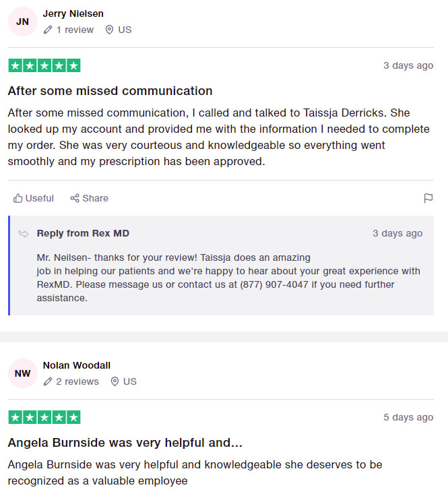Mark Jerry's review as Useful
Viewport: 448px width, 496px height.
[34, 198]
